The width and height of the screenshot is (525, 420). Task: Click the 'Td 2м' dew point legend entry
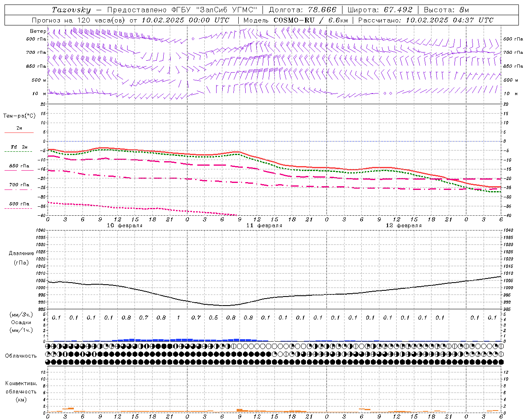19,147
